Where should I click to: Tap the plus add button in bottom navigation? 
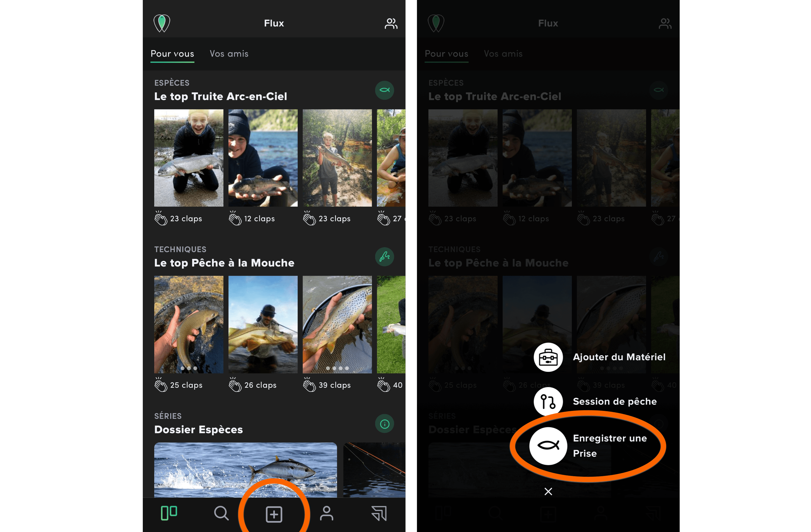pos(274,514)
